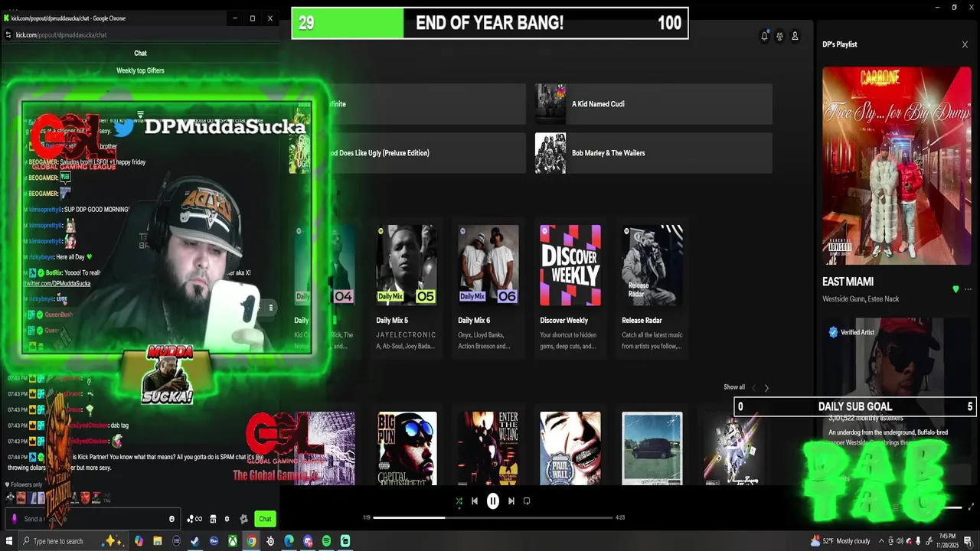This screenshot has height=551, width=980.
Task: Open the Paul Wall album cover
Action: (x=570, y=448)
